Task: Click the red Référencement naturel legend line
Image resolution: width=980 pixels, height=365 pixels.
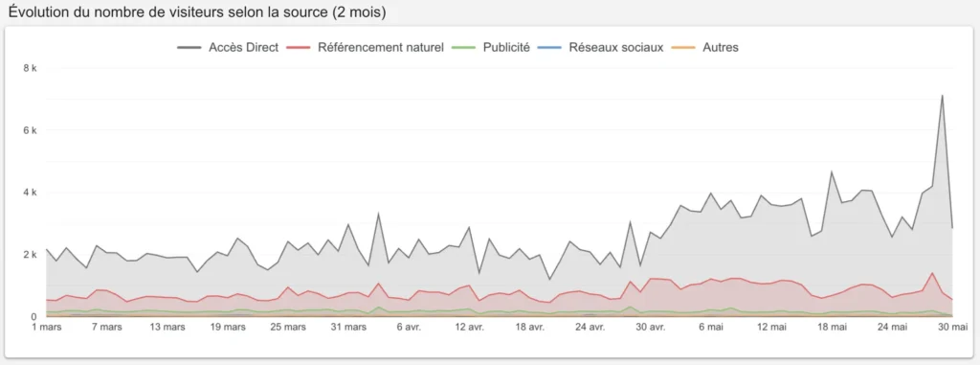Action: 299,48
